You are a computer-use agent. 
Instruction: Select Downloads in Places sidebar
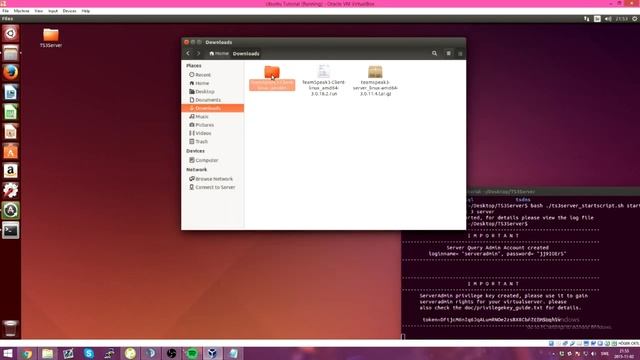[x=213, y=108]
